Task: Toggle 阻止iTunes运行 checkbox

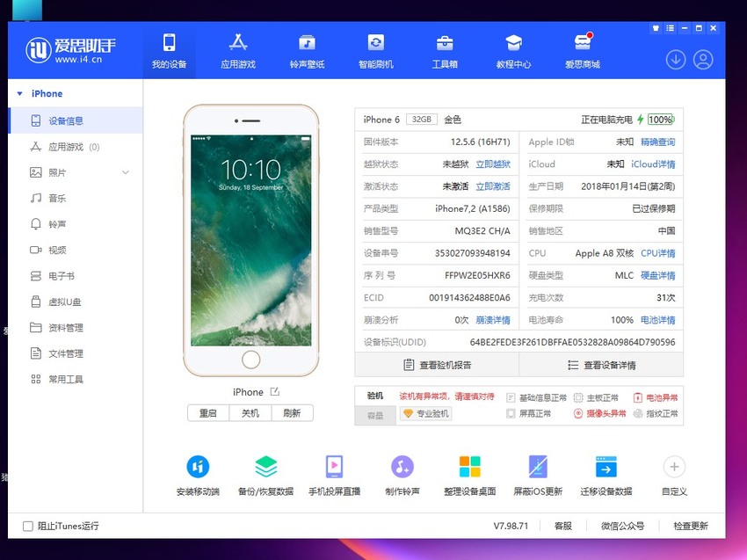Action: (x=28, y=527)
